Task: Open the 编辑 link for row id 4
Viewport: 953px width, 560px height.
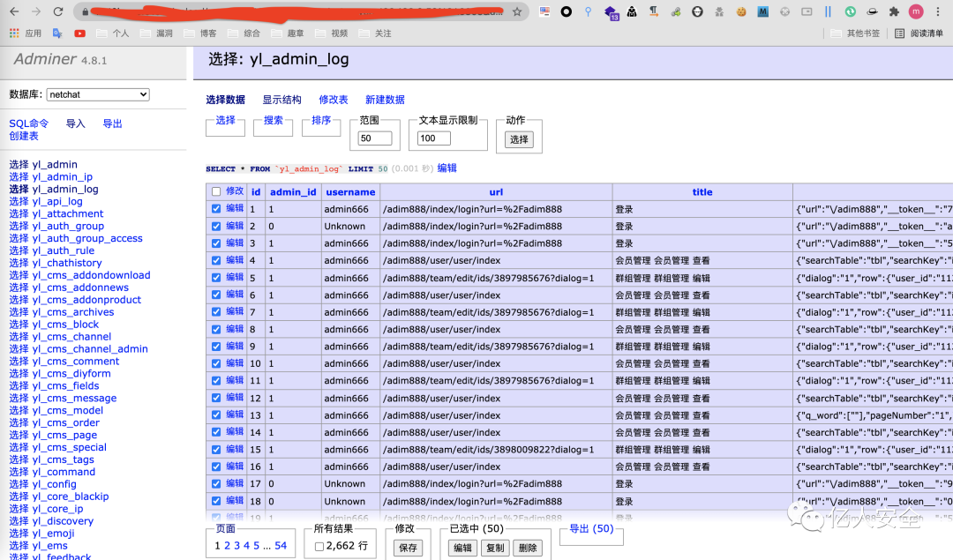Action: click(x=235, y=260)
